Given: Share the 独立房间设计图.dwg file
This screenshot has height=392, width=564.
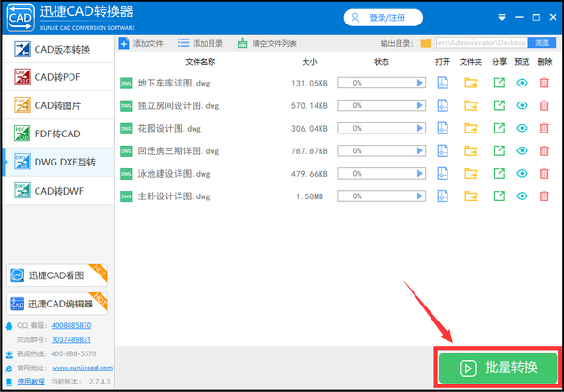Looking at the screenshot, I should 499,105.
